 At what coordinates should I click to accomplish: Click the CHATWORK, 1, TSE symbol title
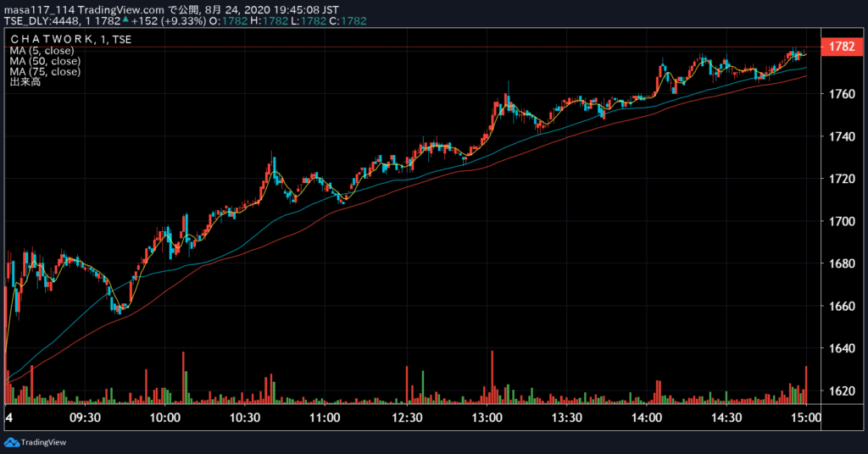(x=71, y=40)
